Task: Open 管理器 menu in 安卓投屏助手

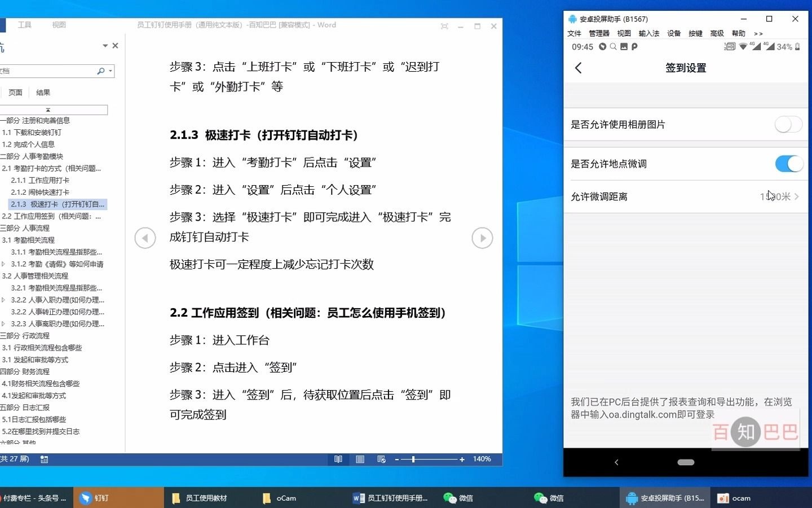Action: pos(599,34)
